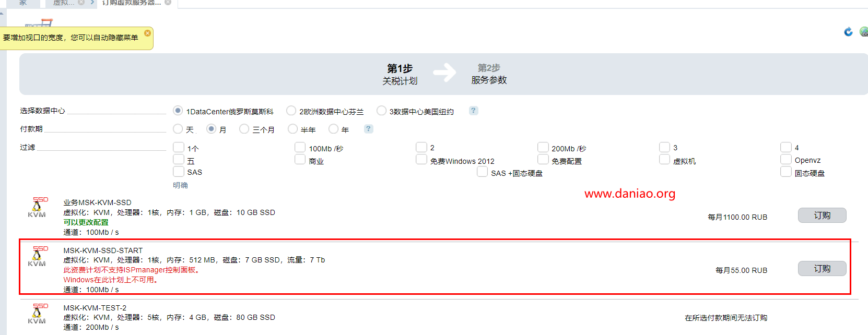The image size is (868, 335).
Task: Select 3数据中心美国纽约 radio button
Action: (381, 111)
